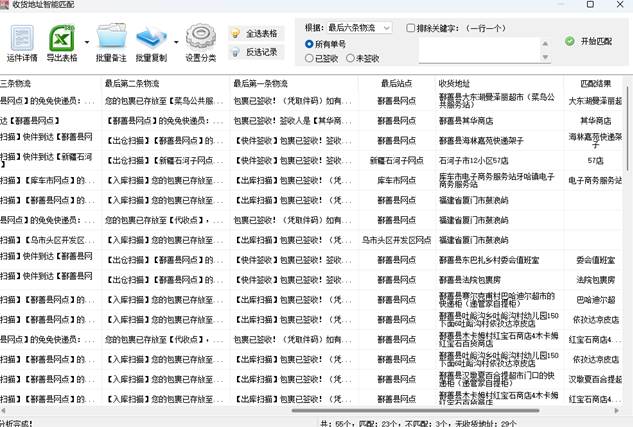Open the 最后六条物流 combo box
Viewport: 633px width, 427px height.
click(x=359, y=28)
